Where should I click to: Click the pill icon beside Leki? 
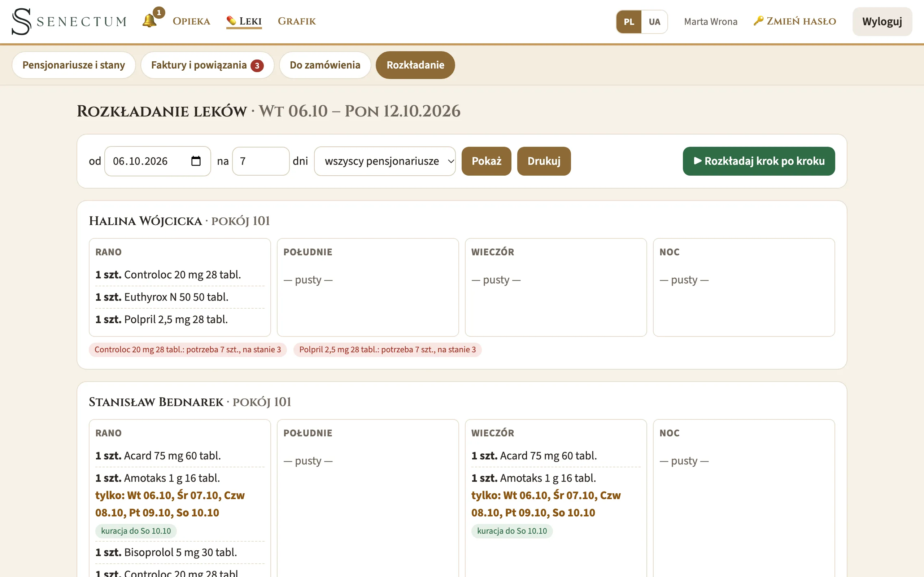(231, 21)
